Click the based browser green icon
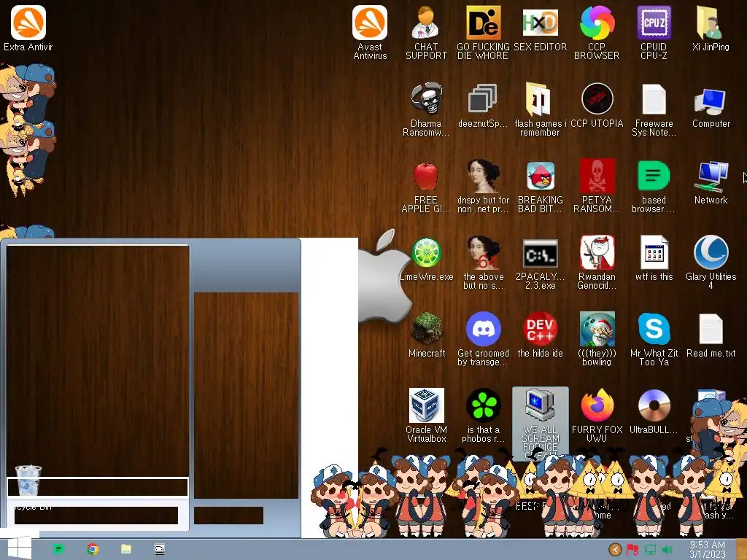747x560 pixels. point(654,187)
